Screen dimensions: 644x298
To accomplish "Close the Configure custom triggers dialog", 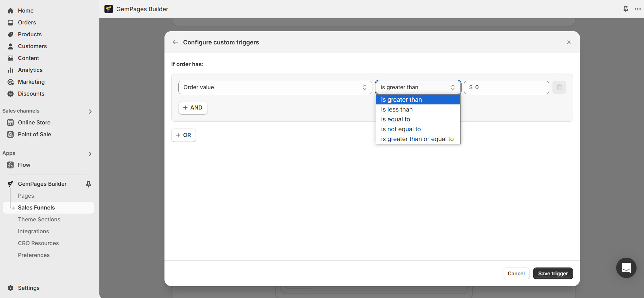I will tap(569, 42).
